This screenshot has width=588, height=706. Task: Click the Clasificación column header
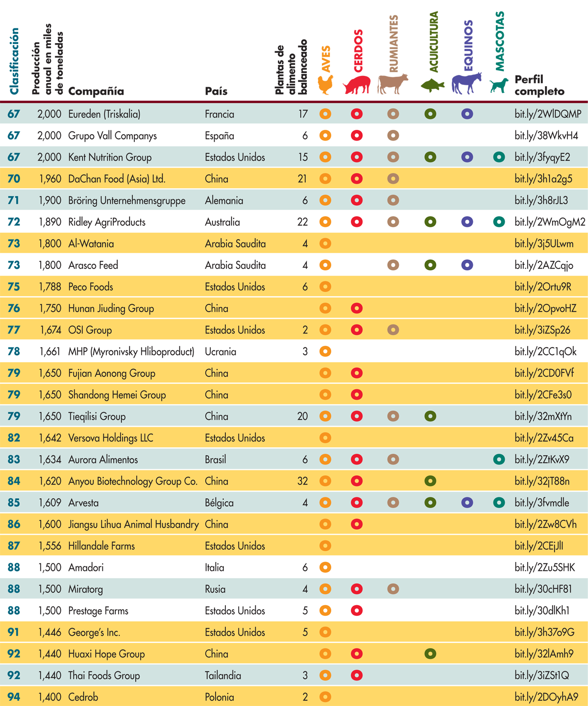tap(14, 61)
